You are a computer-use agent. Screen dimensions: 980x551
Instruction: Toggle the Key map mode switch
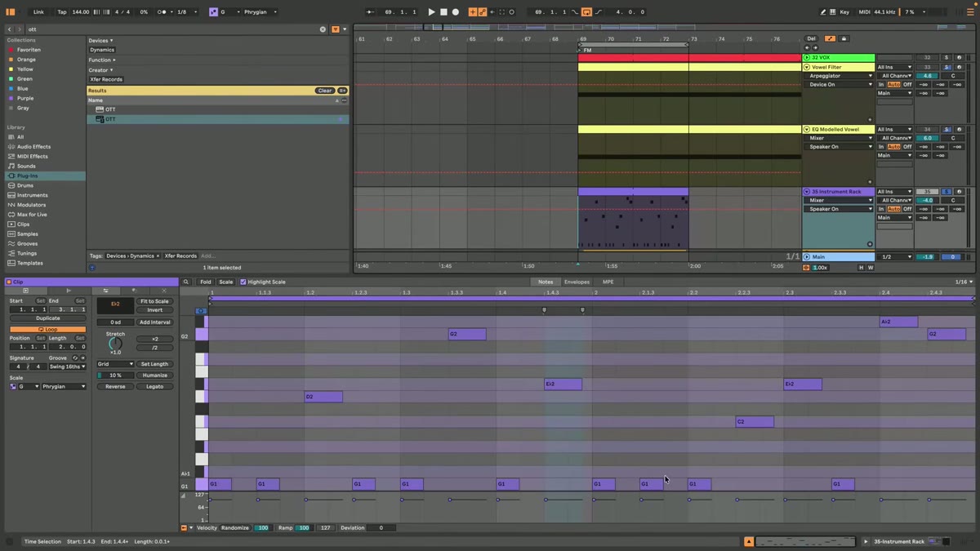pos(844,12)
